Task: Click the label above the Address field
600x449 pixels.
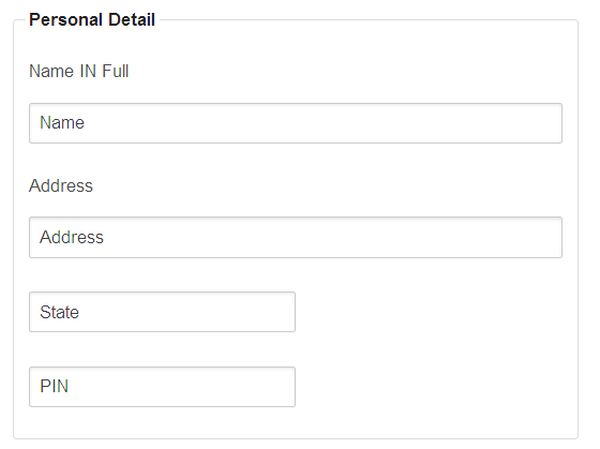Action: click(x=61, y=186)
